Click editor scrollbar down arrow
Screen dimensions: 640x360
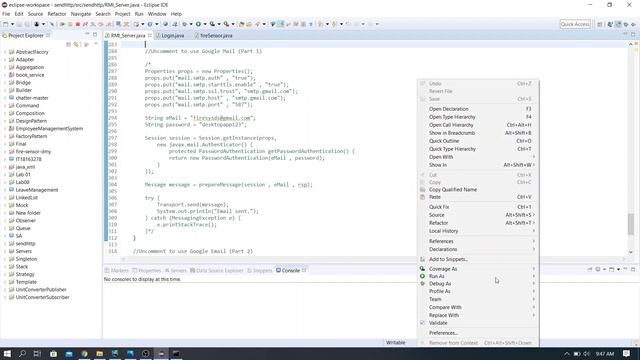point(631,252)
